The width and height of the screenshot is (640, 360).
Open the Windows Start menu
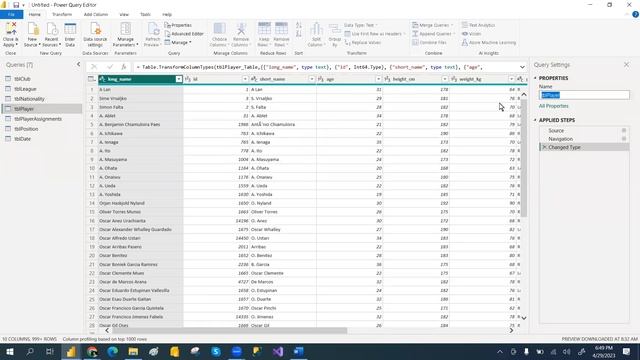pos(10,351)
